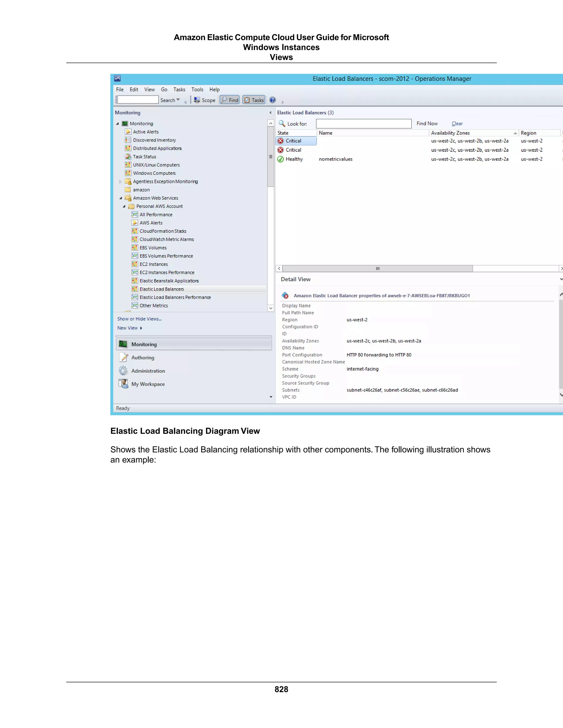
Task: Click the Scope toolbar icon
Action: 197,100
